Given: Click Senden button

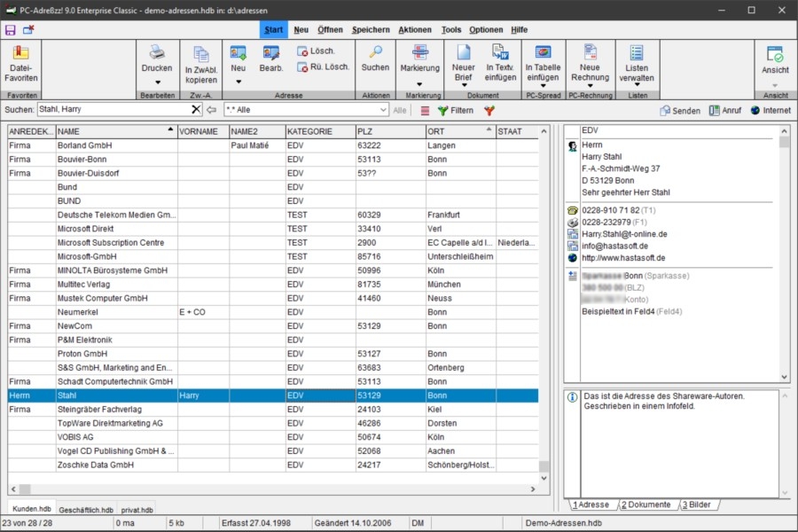Looking at the screenshot, I should pyautogui.click(x=680, y=111).
